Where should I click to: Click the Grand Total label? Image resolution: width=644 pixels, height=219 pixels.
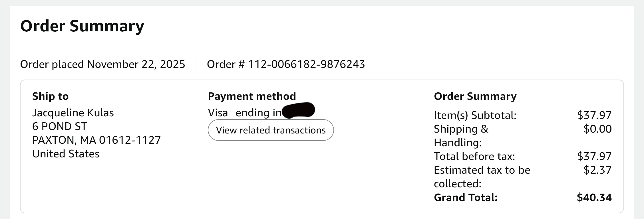[466, 197]
